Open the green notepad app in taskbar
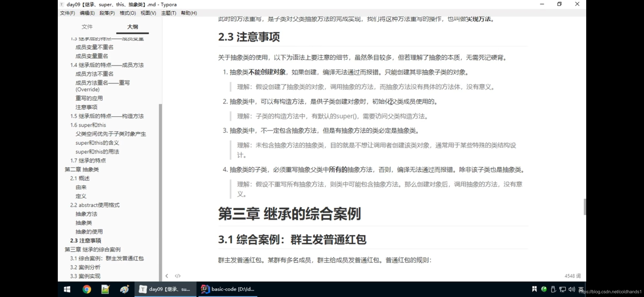Screen dimensions: 644x297 click(105, 289)
